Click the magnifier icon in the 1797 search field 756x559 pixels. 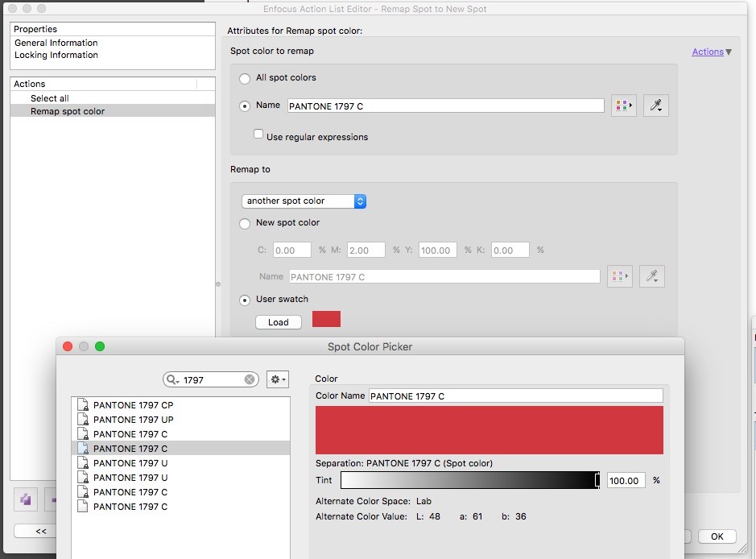point(172,379)
